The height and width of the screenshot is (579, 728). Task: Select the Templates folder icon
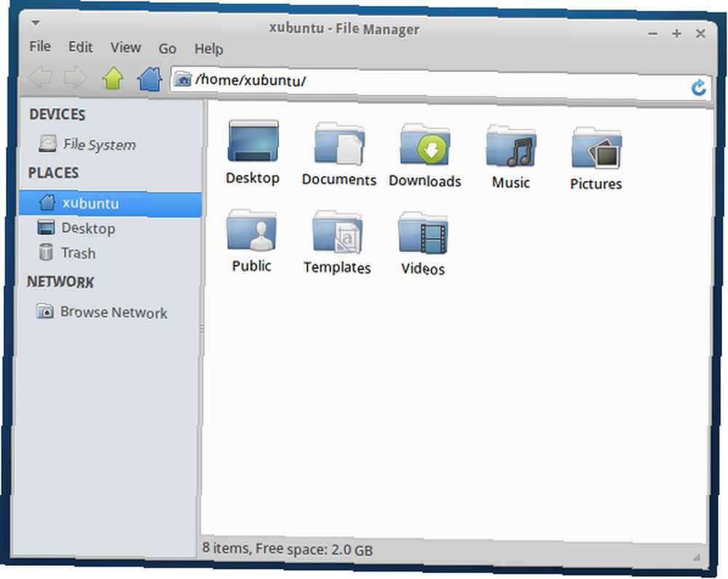338,232
